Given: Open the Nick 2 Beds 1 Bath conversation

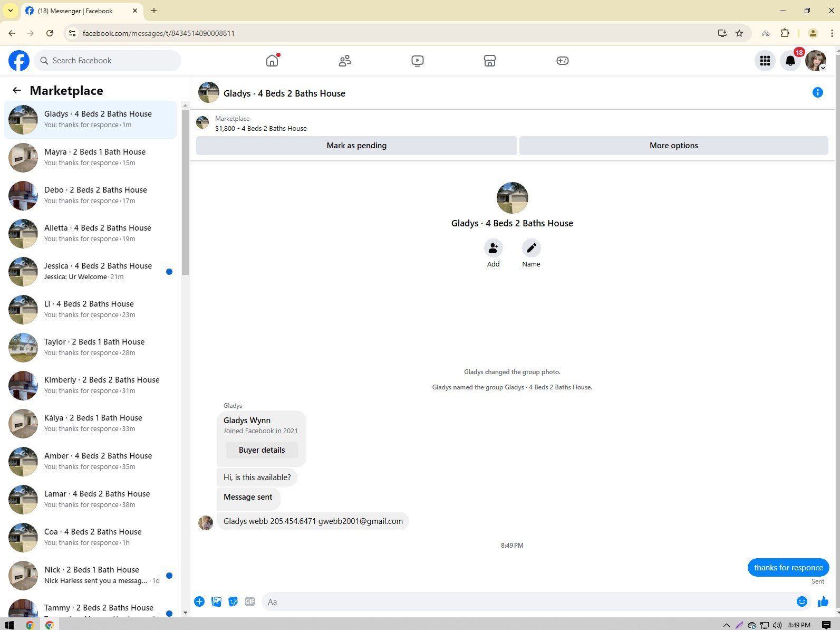Looking at the screenshot, I should tap(91, 576).
